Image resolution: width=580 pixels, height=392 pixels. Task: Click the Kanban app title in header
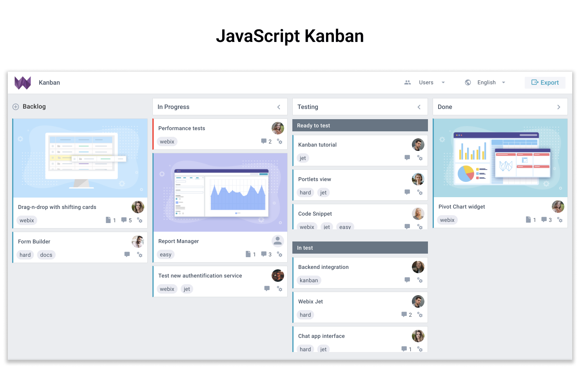pos(49,83)
